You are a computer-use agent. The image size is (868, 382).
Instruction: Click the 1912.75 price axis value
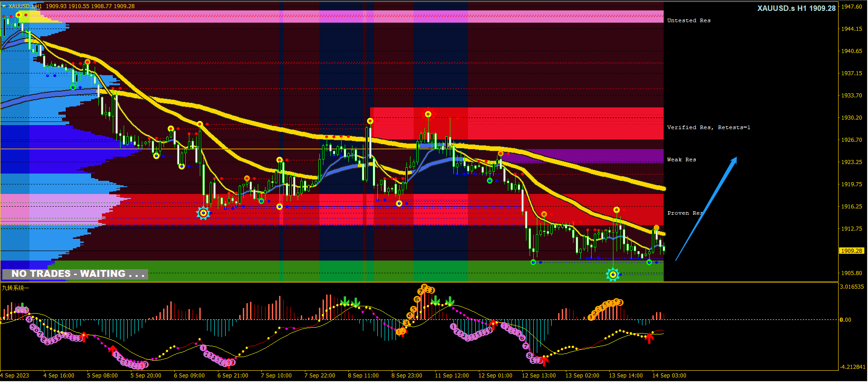(852, 228)
